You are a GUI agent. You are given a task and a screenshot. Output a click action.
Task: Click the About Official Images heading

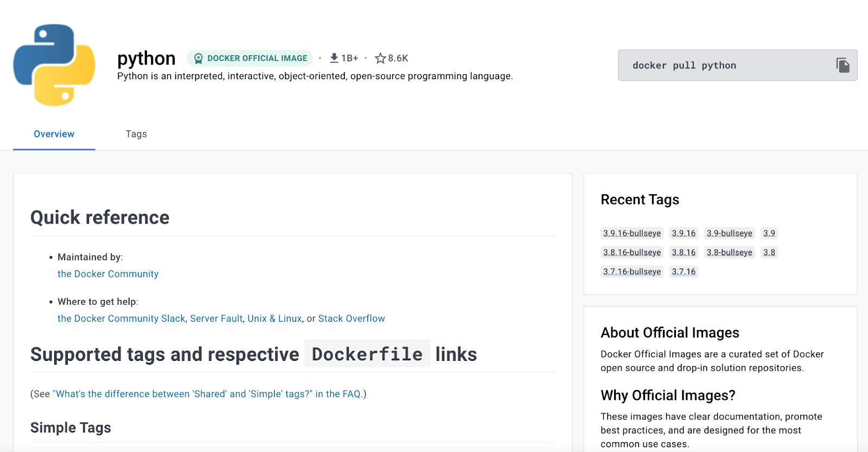click(x=670, y=333)
